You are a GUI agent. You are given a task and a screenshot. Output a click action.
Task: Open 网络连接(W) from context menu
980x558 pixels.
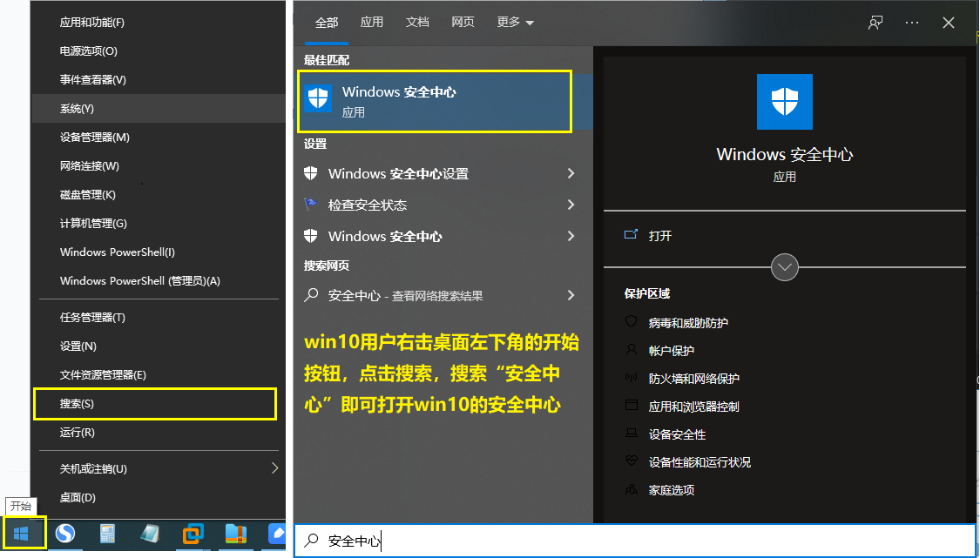[x=159, y=166]
